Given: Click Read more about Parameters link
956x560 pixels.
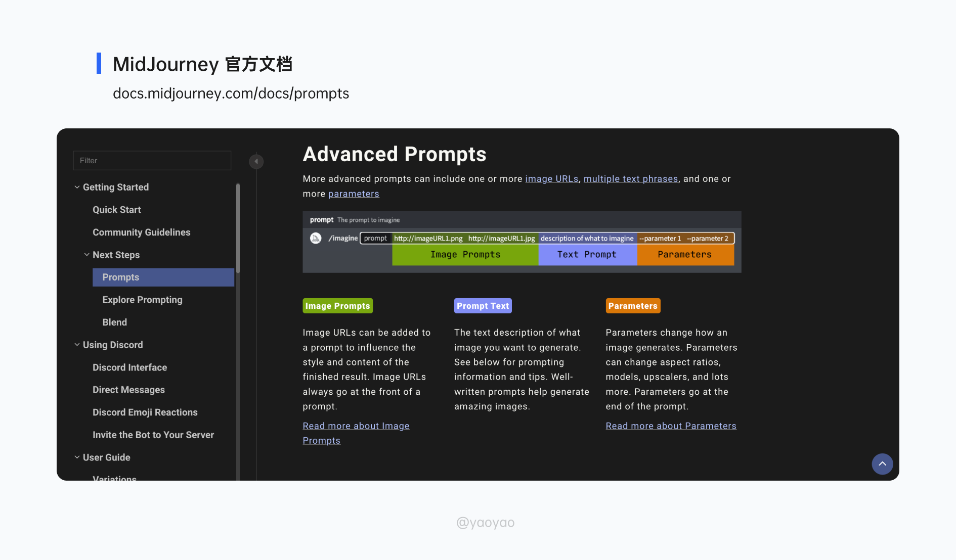Looking at the screenshot, I should pyautogui.click(x=671, y=426).
